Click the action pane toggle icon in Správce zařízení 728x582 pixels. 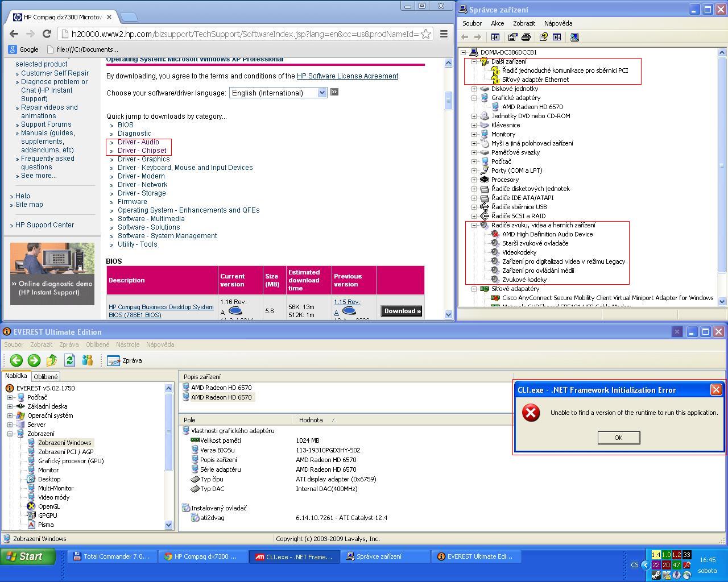[557, 37]
